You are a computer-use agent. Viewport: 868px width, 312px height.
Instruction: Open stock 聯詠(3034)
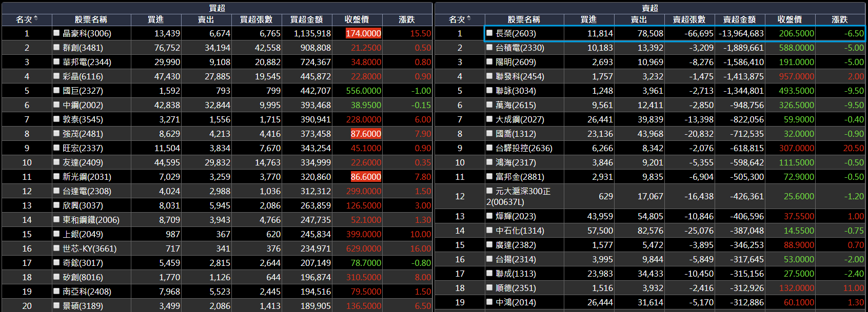pyautogui.click(x=516, y=91)
